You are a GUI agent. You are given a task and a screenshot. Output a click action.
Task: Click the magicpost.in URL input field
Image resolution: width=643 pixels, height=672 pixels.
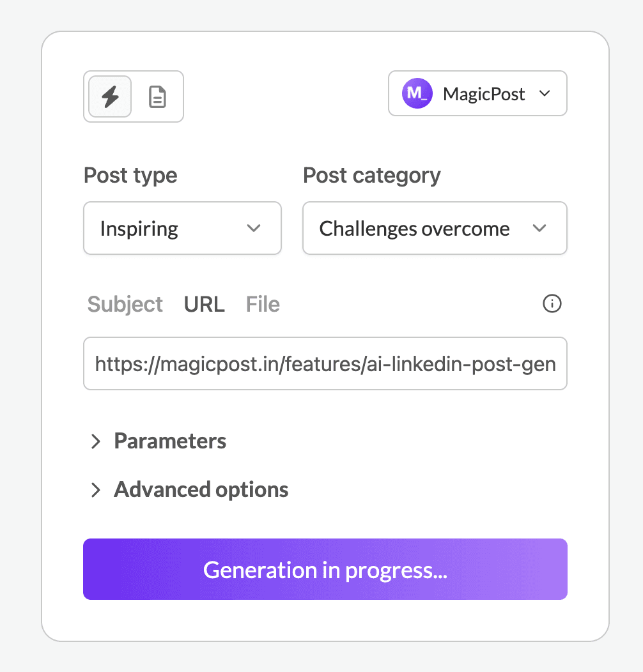pos(325,363)
